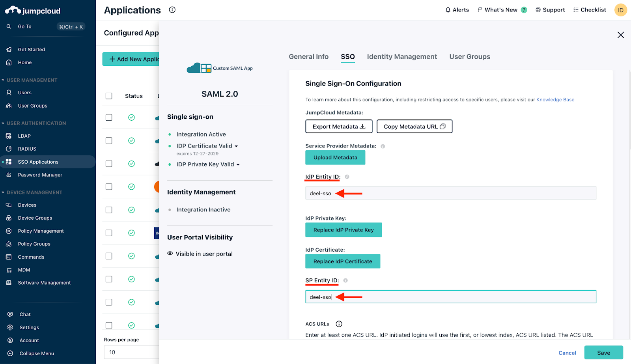Screen dimensions: 631x364
Task: Open the Knowledge Base link
Action: pos(555,100)
